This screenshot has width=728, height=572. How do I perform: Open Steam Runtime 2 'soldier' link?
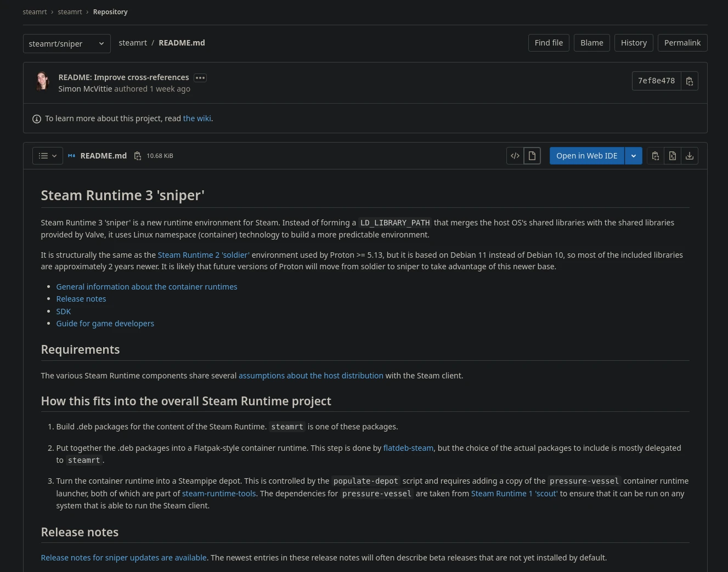pyautogui.click(x=204, y=255)
